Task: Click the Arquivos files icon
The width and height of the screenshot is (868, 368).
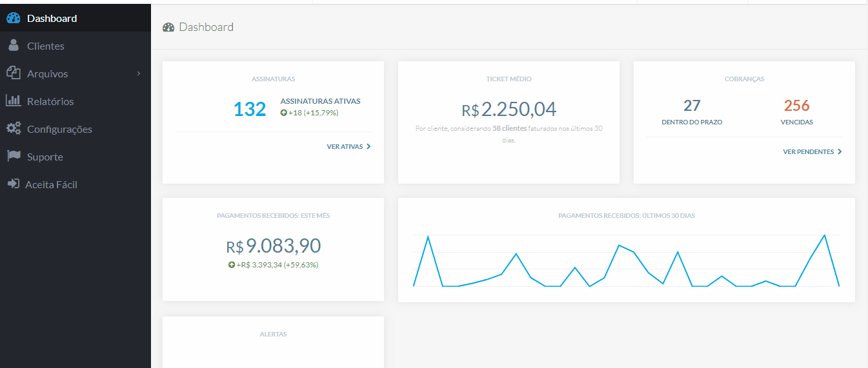Action: (x=14, y=73)
